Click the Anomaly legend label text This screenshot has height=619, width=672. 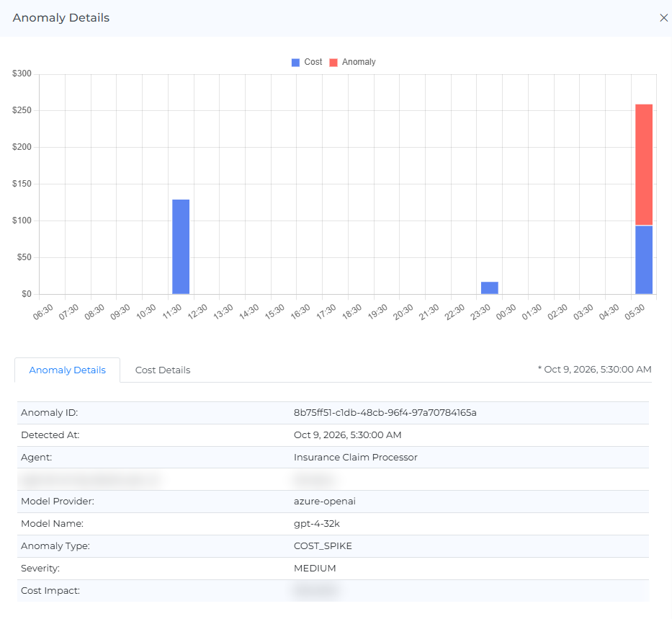[x=359, y=62]
